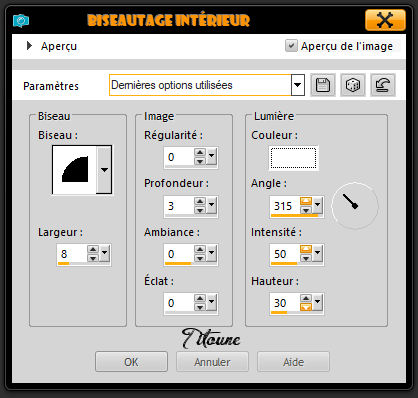
Task: Click the OK button
Action: pyautogui.click(x=131, y=362)
